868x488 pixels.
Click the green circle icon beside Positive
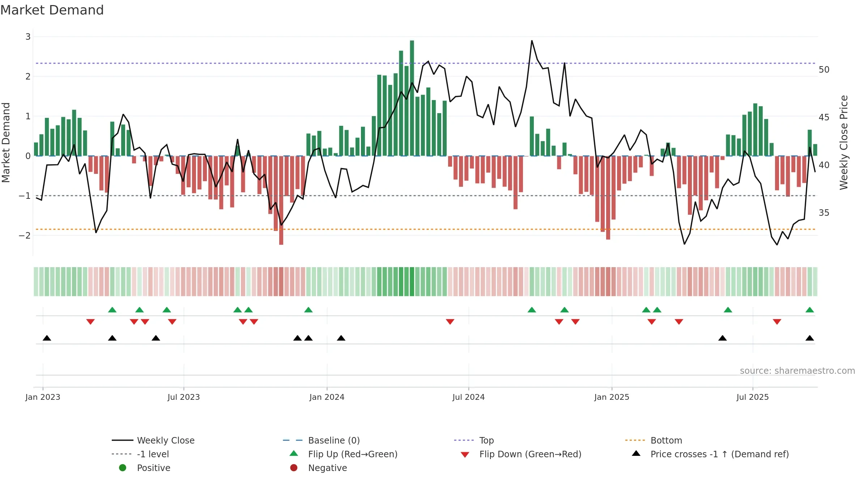click(x=123, y=468)
